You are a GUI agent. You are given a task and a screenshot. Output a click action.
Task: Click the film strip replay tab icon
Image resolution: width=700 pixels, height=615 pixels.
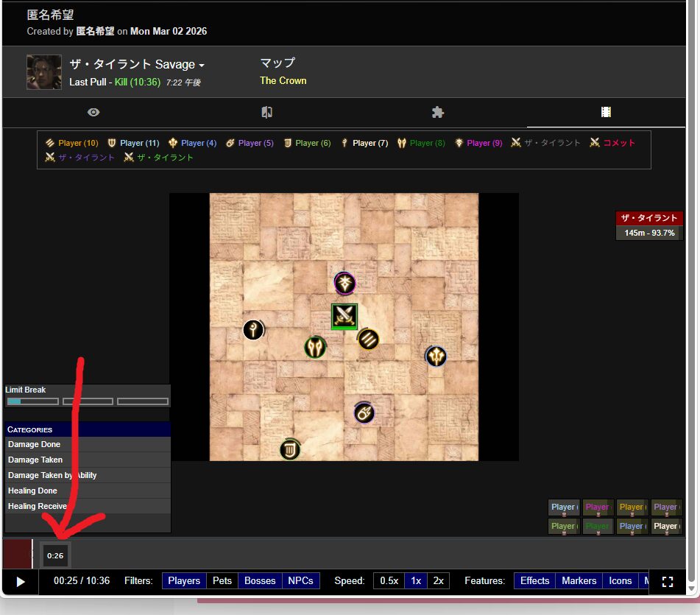606,112
